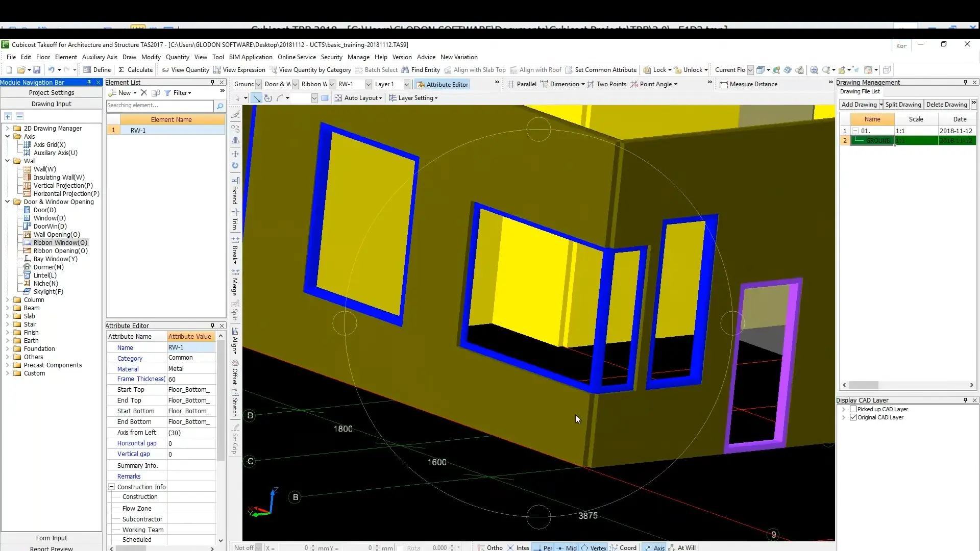Click the Save file icon
The height and width of the screenshot is (551, 980).
pyautogui.click(x=37, y=70)
